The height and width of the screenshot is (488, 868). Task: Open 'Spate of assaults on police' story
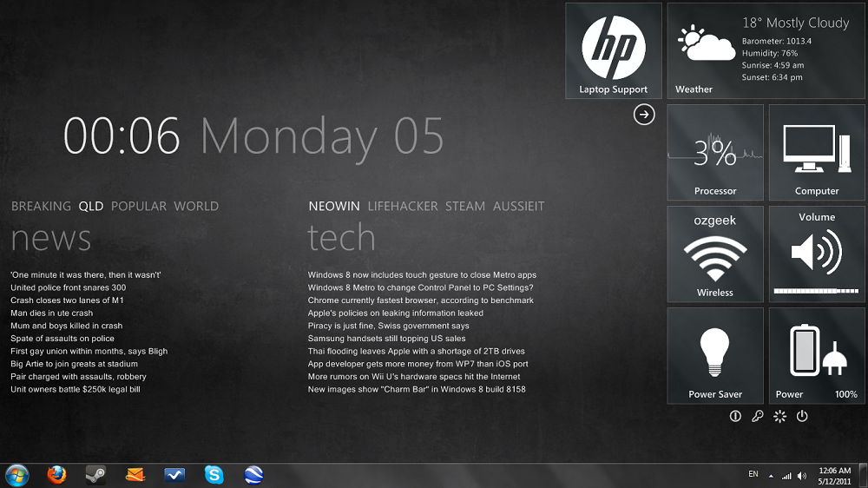point(62,339)
